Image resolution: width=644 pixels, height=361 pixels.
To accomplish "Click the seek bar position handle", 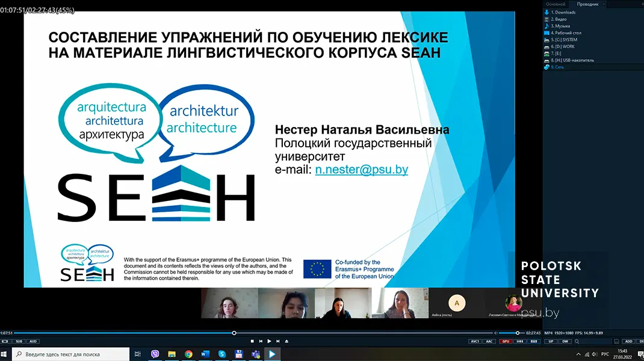I will coord(234,333).
